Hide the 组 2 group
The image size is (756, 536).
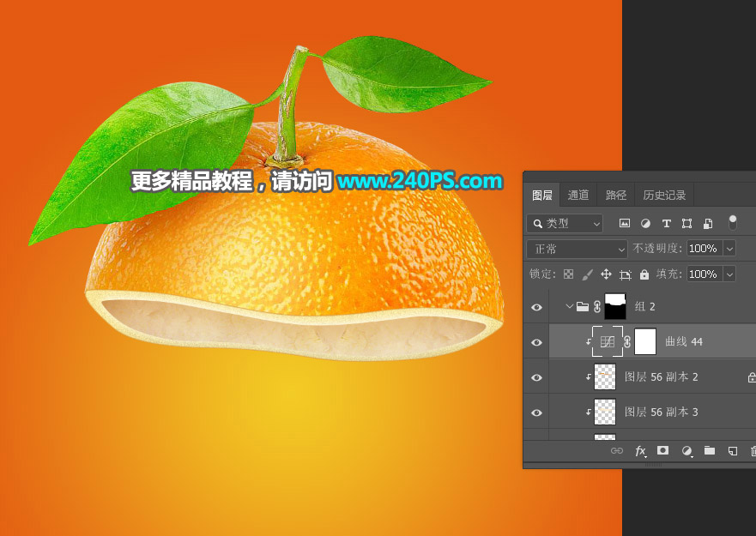tap(536, 307)
